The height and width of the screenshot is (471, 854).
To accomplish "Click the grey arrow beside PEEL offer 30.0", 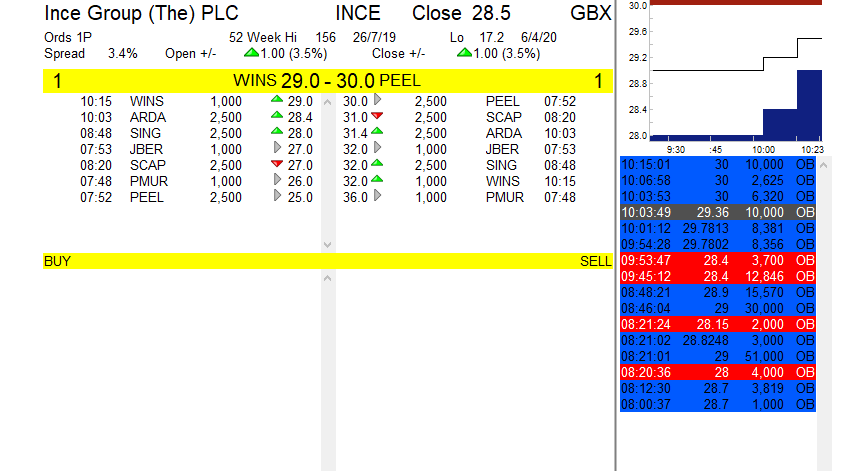I will [377, 100].
